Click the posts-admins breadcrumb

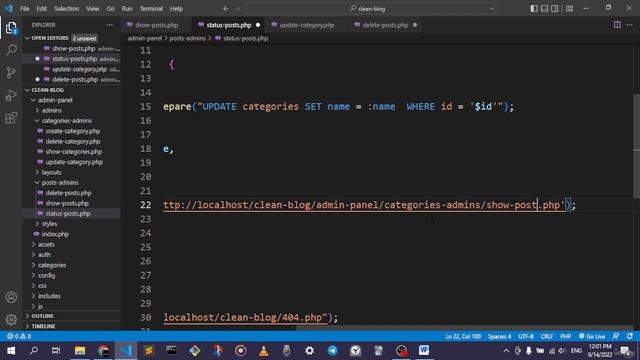pos(187,38)
